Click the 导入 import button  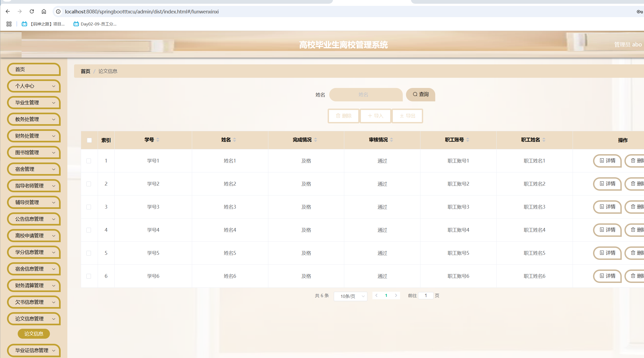click(x=375, y=116)
